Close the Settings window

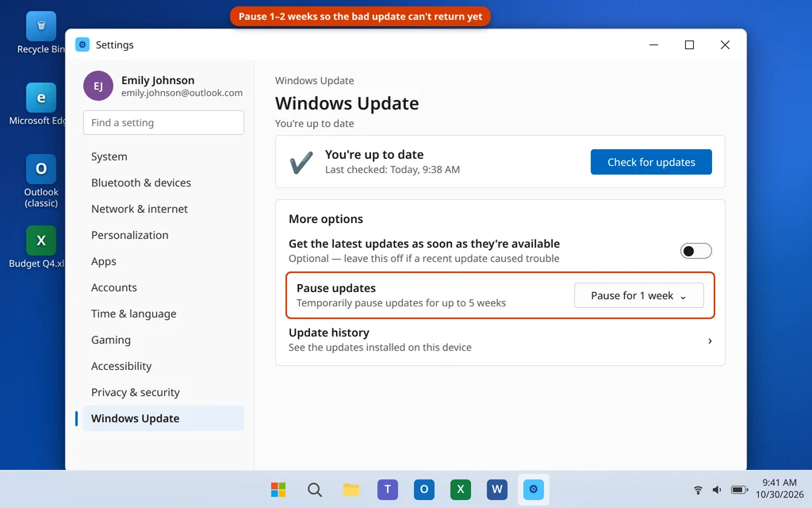725,44
